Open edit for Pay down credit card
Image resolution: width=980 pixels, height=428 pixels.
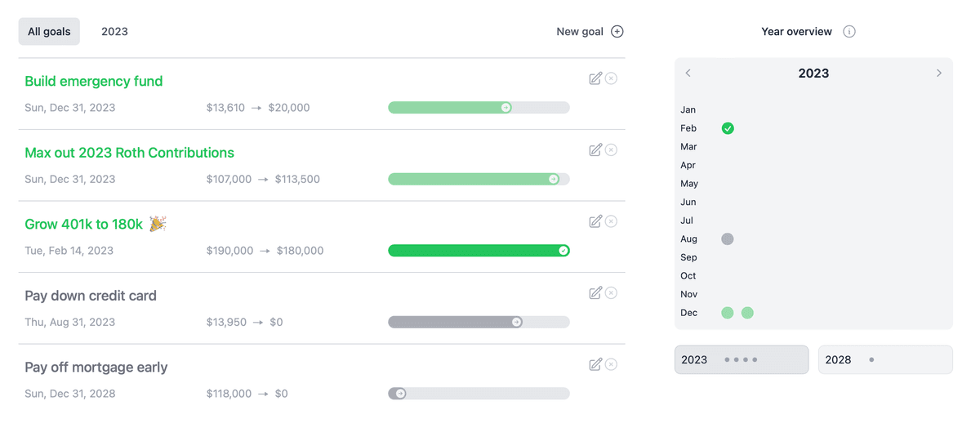click(x=595, y=293)
